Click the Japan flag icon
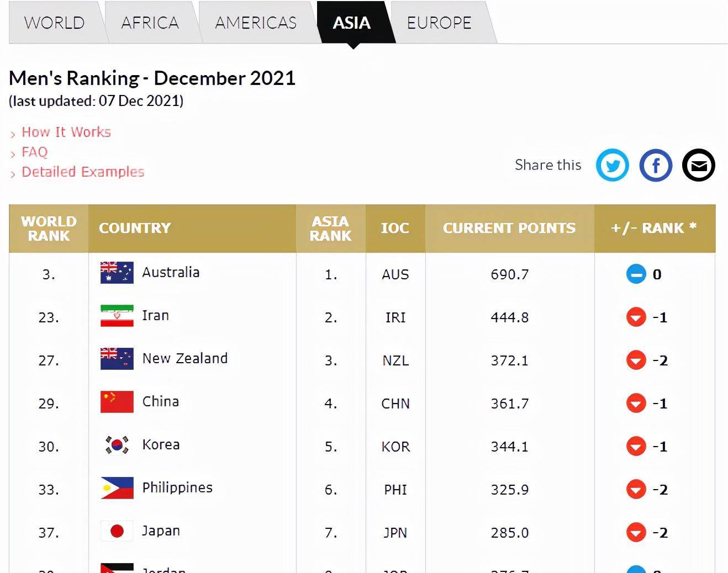Viewport: 728px width, 573px height. point(117,531)
